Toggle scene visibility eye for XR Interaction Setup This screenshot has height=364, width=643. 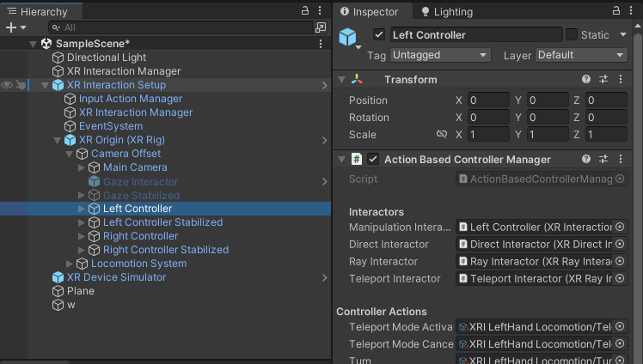click(7, 85)
